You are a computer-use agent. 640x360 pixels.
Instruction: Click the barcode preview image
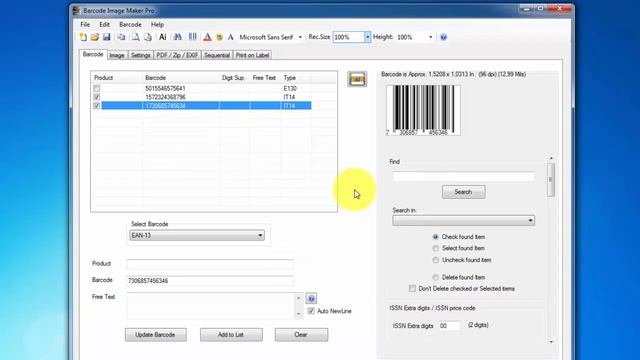tap(423, 110)
